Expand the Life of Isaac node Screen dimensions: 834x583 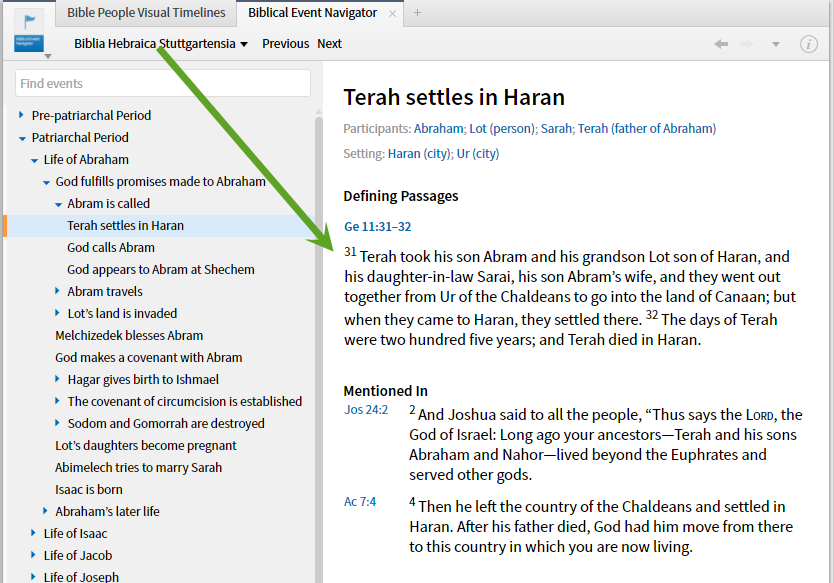[34, 534]
